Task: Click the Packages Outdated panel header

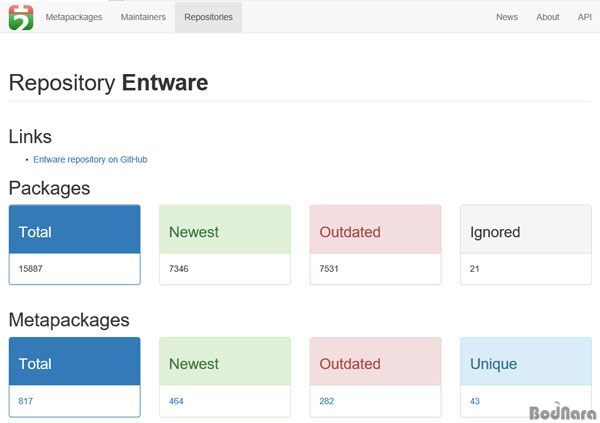Action: pyautogui.click(x=375, y=229)
